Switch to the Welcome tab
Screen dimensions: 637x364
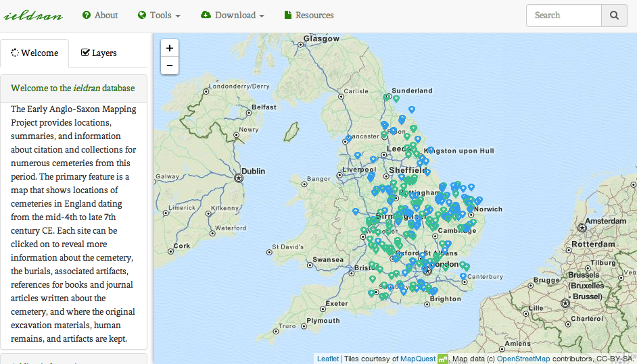coord(34,53)
